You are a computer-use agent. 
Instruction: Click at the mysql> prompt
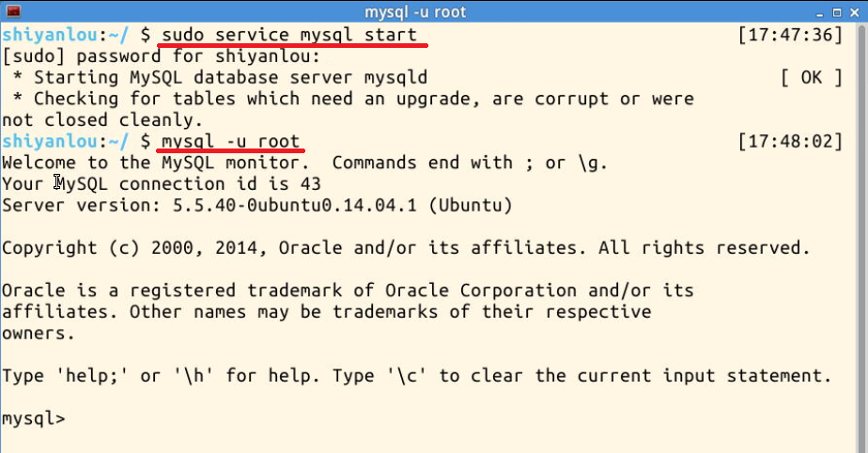33,418
